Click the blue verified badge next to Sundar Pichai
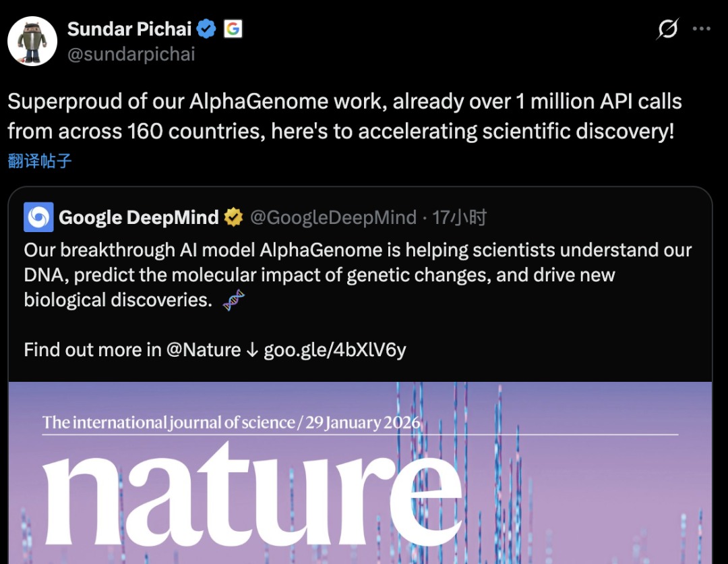This screenshot has height=564, width=728. point(206,28)
